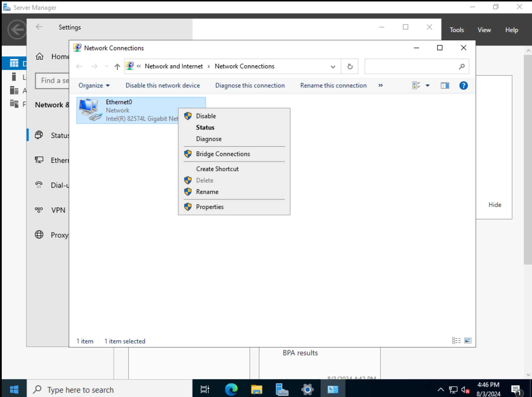Go up one folder level arrow
The height and width of the screenshot is (397, 532).
(x=117, y=67)
